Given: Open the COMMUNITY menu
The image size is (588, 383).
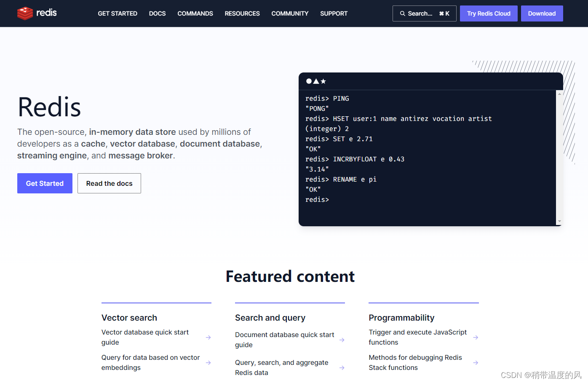Looking at the screenshot, I should [x=290, y=13].
